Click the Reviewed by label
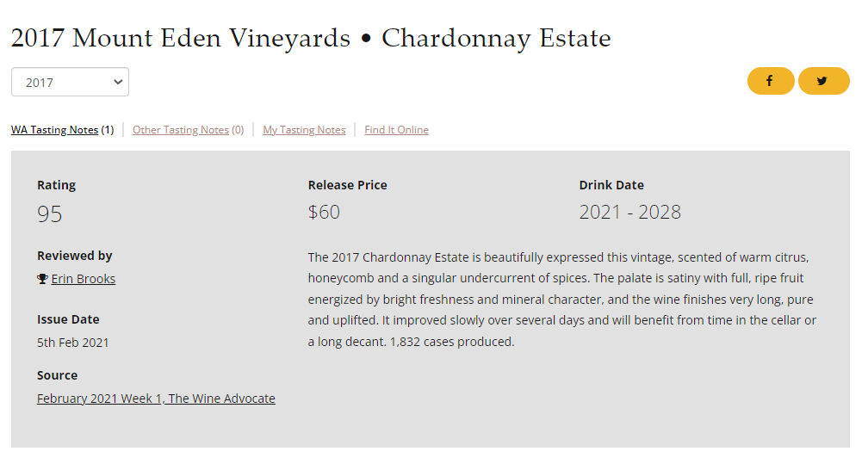868x470 pixels. [x=75, y=256]
